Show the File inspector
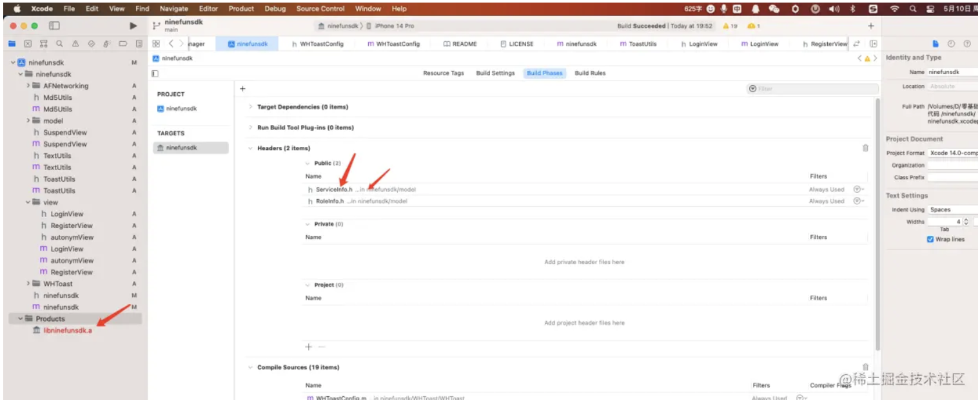The width and height of the screenshot is (980, 402). (x=936, y=44)
